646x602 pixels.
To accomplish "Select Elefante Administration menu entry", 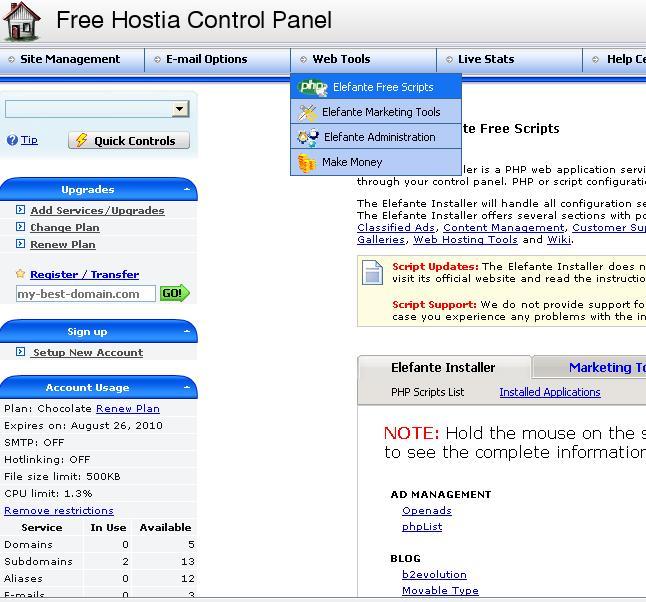I will 376,137.
